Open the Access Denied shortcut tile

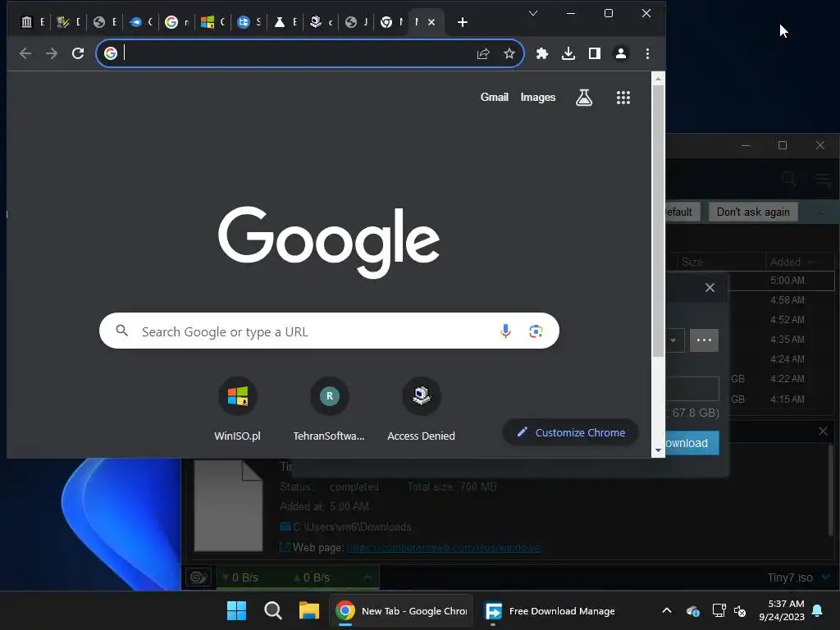tap(421, 409)
